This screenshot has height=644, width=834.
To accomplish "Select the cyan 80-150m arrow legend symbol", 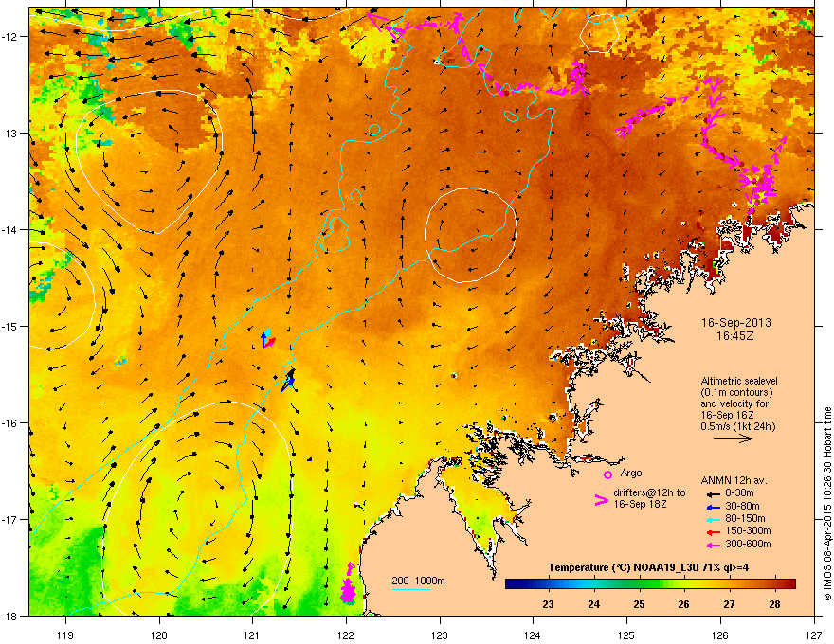I will click(x=713, y=519).
